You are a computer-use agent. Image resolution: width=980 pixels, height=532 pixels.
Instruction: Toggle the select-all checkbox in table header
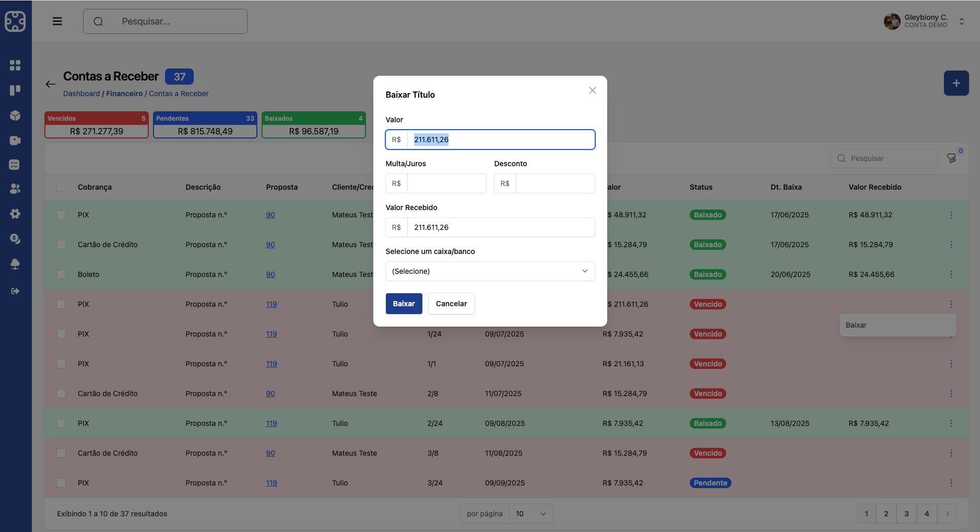(61, 187)
